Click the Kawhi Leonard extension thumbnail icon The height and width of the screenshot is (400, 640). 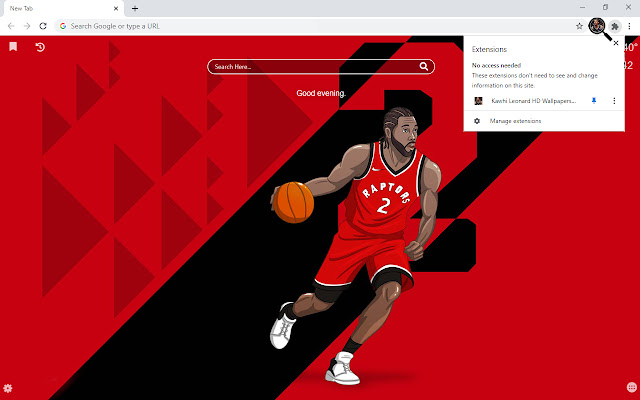point(478,100)
